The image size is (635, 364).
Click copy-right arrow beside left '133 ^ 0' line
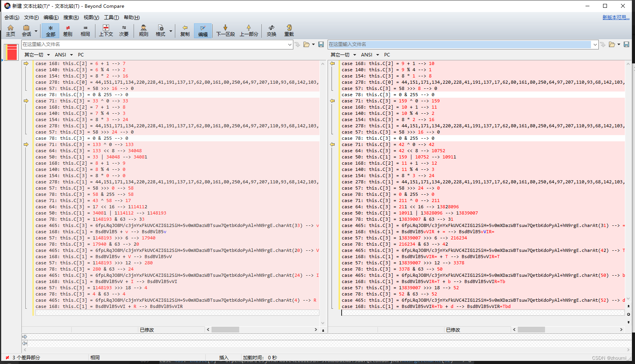[x=26, y=144]
